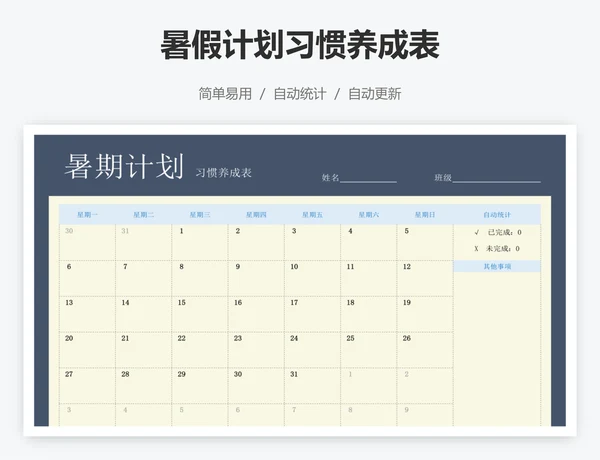Screen dimensions: 600x460
Task: Select the date 13 cell
Action: tap(87, 314)
